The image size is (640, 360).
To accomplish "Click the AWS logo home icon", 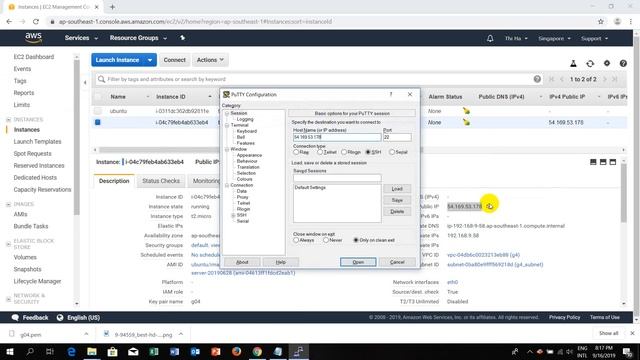I will [x=33, y=38].
